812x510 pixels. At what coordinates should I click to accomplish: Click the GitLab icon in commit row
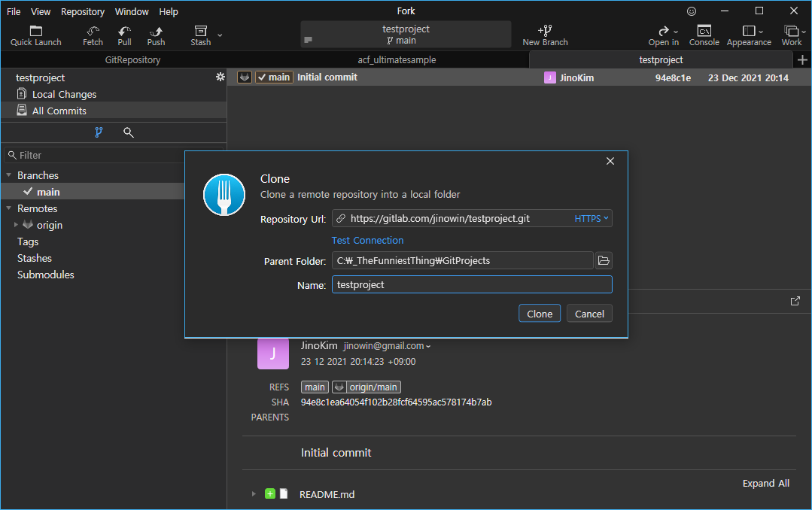[x=245, y=77]
